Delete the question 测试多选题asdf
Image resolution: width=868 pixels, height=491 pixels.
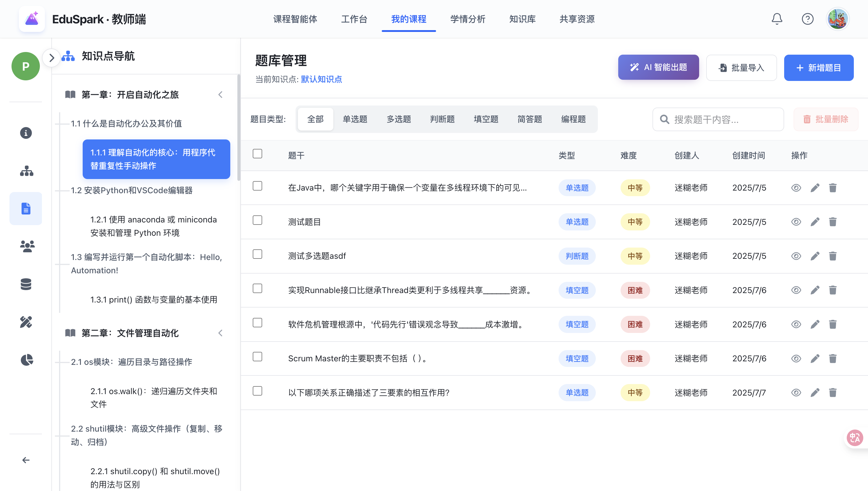(833, 256)
